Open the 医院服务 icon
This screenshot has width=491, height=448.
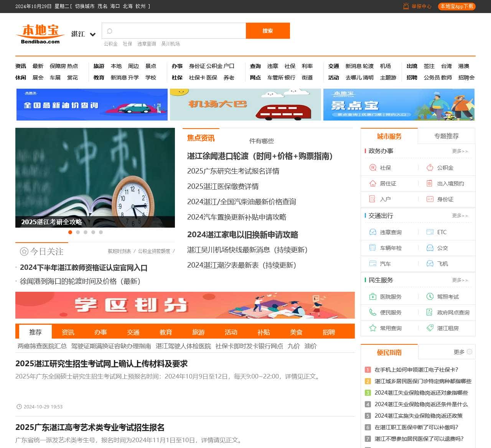(372, 296)
